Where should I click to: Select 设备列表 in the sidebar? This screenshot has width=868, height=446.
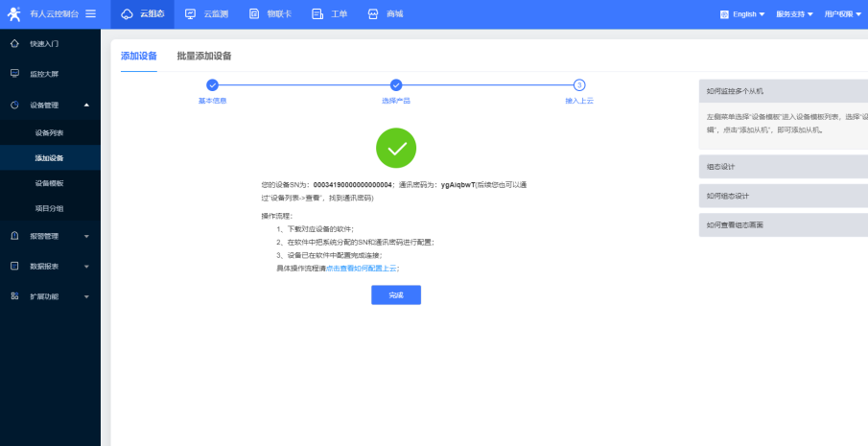click(49, 132)
